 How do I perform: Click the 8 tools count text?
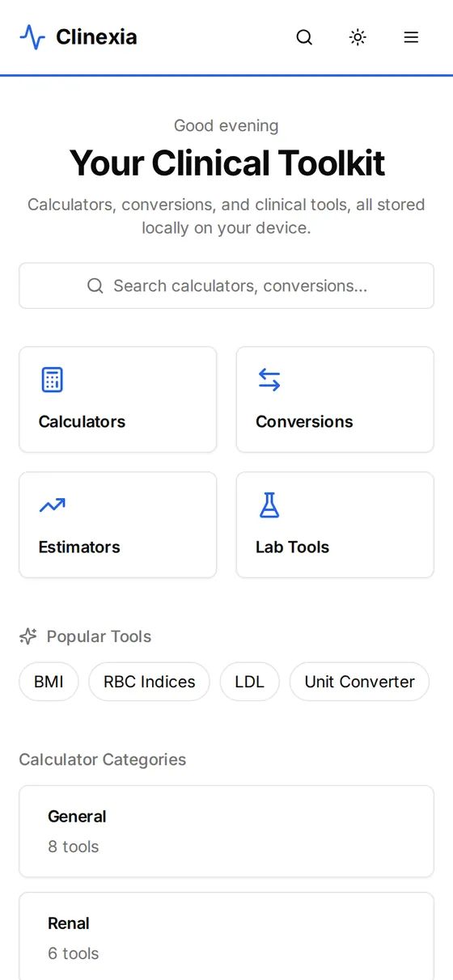[x=74, y=847]
